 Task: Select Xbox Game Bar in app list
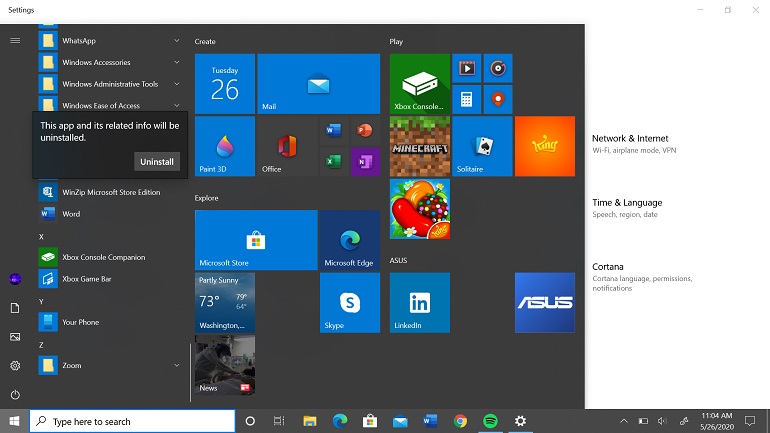point(87,279)
